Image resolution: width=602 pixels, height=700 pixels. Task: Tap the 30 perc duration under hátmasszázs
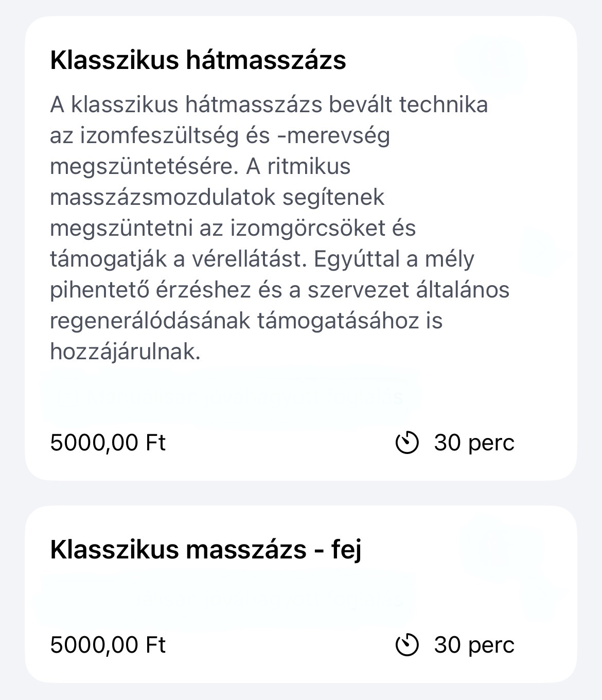474,443
